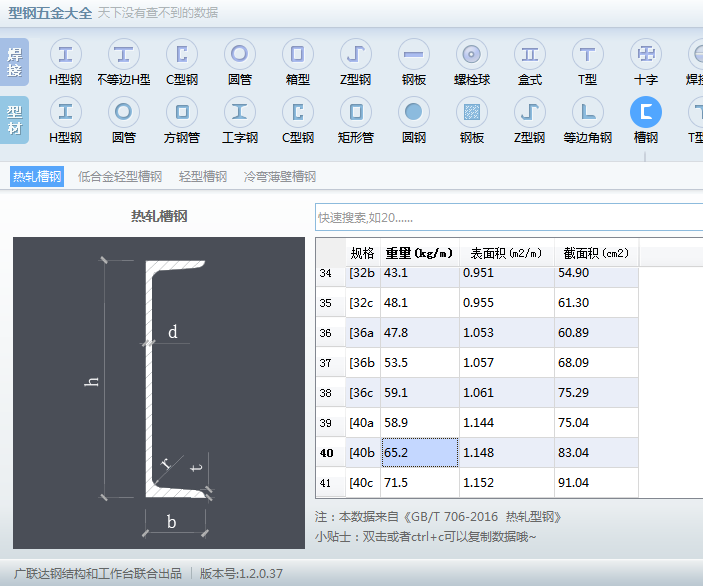Select surface area cell 1.152
703x586 pixels.
(507, 483)
